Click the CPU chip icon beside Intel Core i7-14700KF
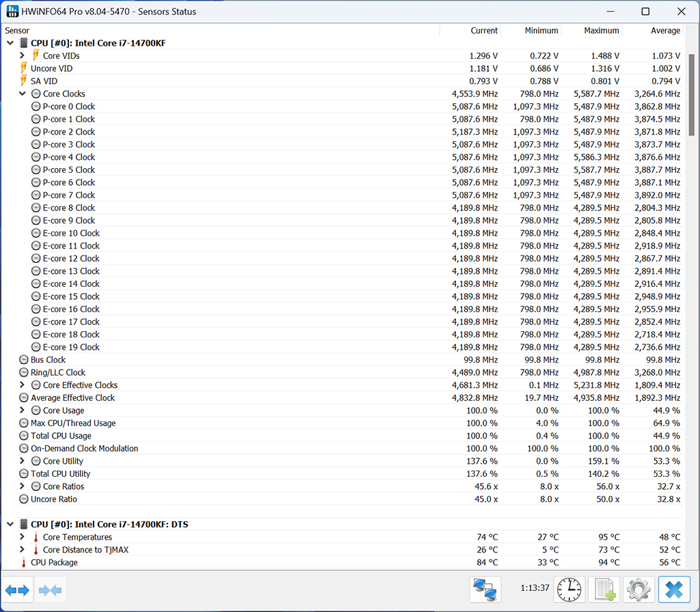The height and width of the screenshot is (612, 700). coord(24,43)
